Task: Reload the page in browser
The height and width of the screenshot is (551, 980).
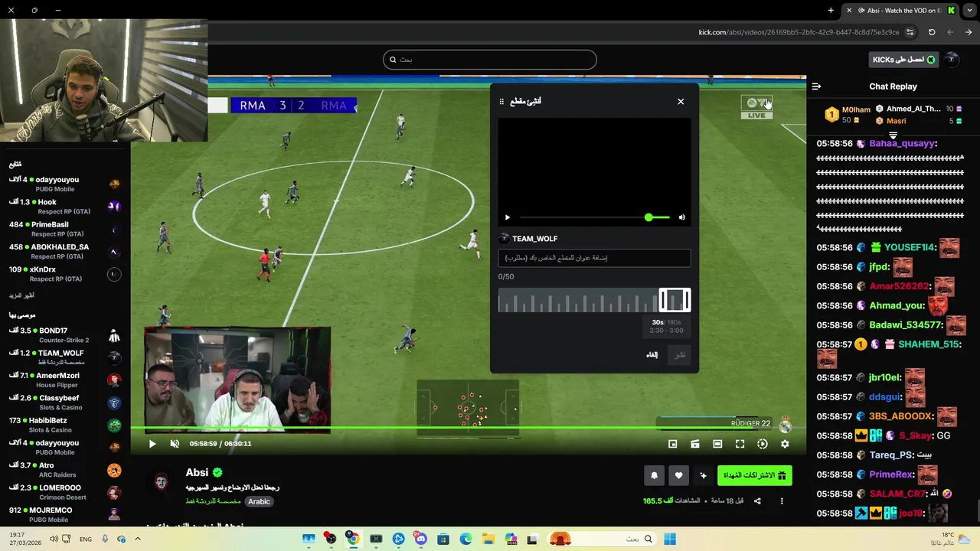Action: point(932,32)
